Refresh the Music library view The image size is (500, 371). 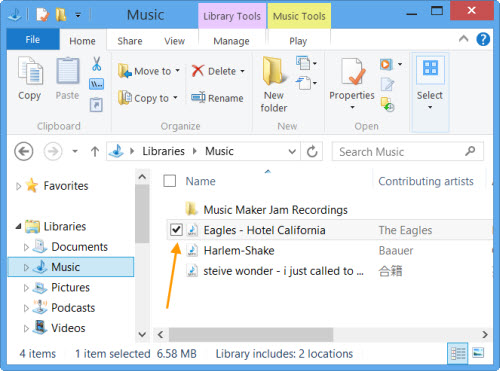[x=312, y=152]
